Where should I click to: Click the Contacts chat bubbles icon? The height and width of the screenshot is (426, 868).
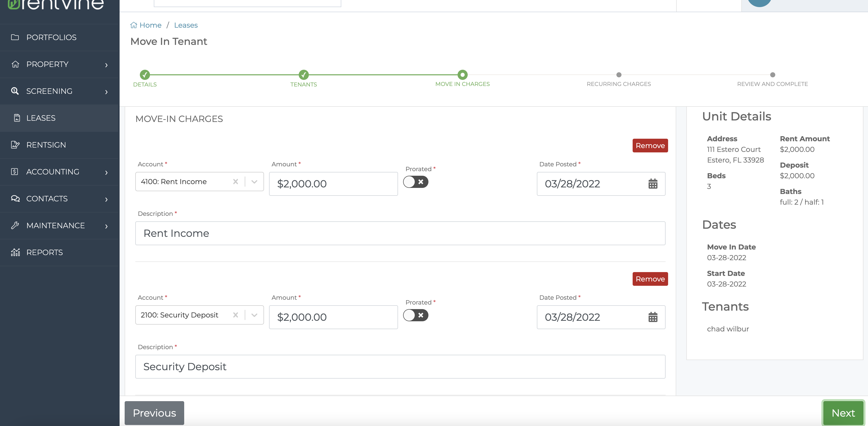pyautogui.click(x=15, y=198)
